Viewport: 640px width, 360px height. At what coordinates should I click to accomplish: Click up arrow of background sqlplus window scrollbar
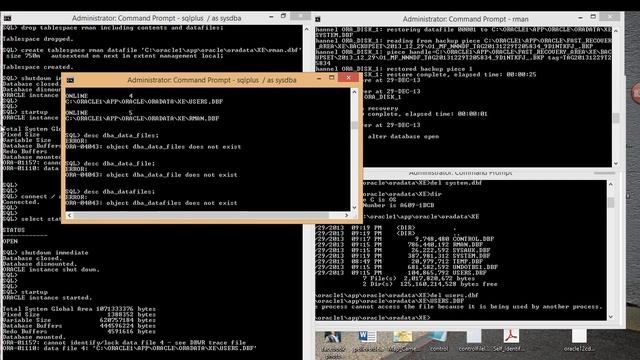pyautogui.click(x=307, y=29)
